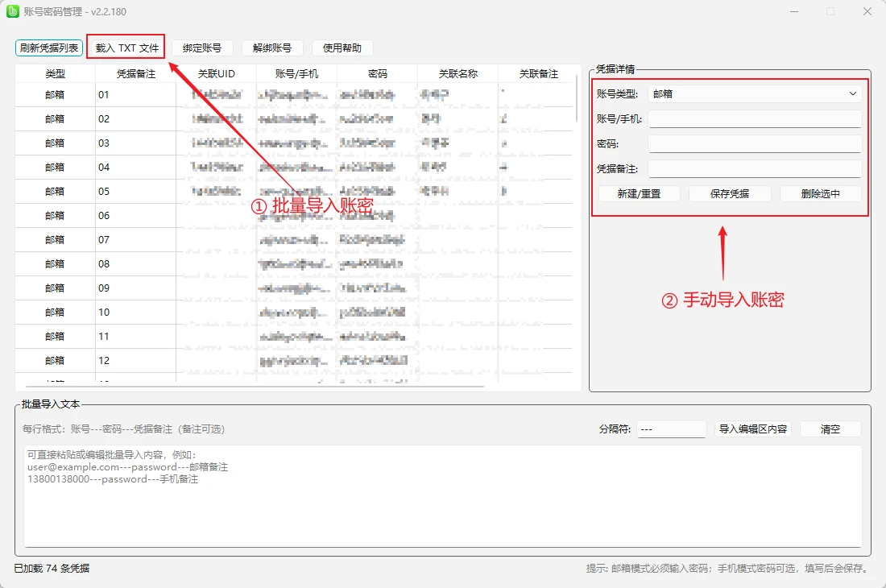
Task: Click inside the batch import text area
Action: click(443, 496)
